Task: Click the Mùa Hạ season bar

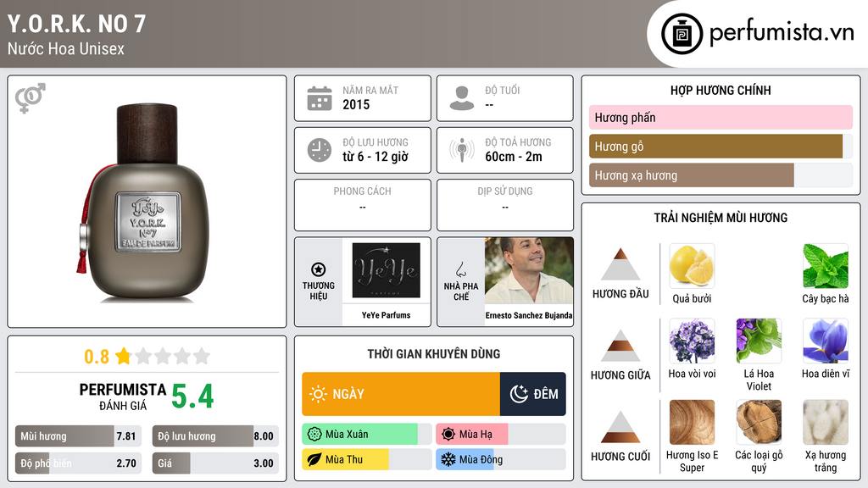Action: click(x=500, y=435)
